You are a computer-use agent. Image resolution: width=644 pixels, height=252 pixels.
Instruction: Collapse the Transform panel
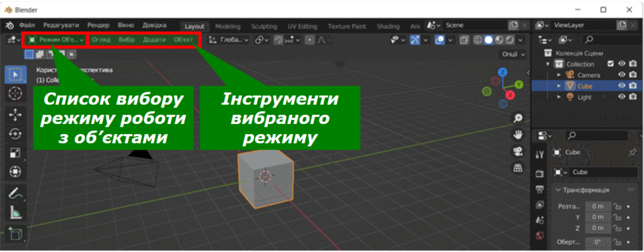pos(558,190)
